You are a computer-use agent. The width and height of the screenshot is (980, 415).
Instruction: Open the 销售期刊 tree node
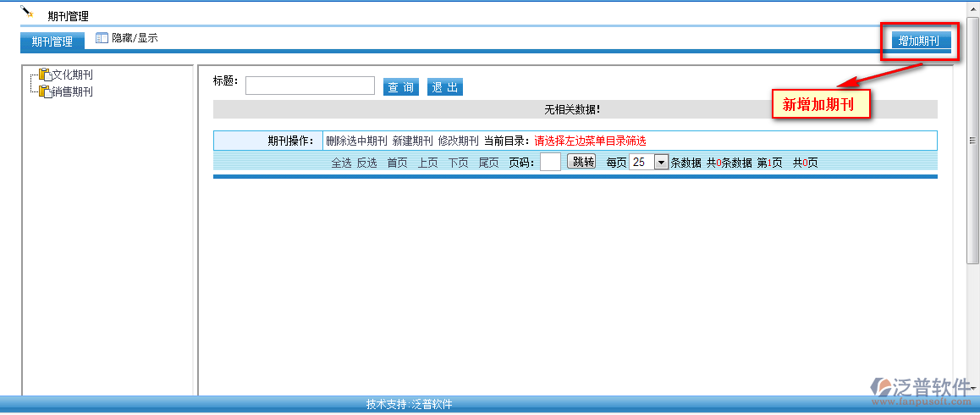pyautogui.click(x=73, y=92)
